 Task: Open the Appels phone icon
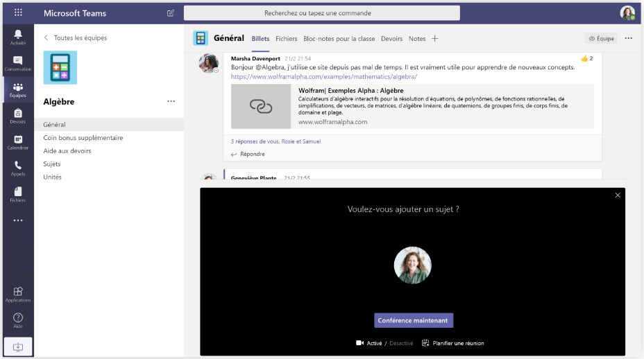pos(17,168)
